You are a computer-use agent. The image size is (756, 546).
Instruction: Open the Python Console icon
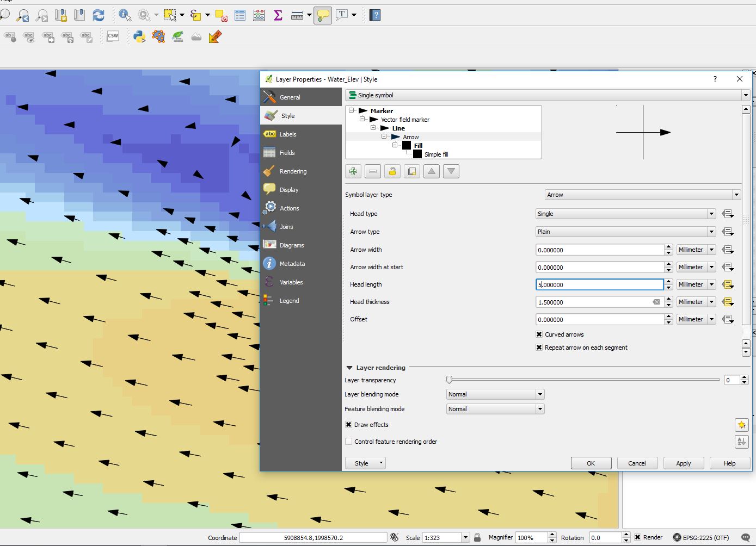(x=139, y=36)
